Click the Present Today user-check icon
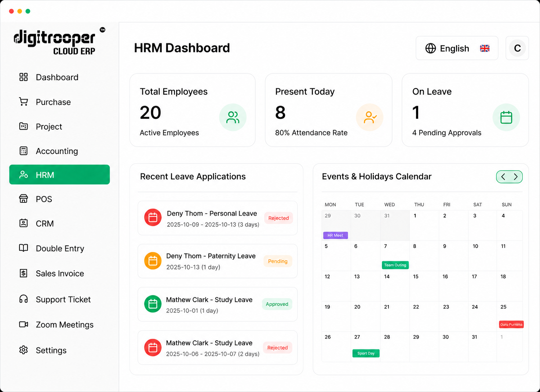540x392 pixels. 370,117
